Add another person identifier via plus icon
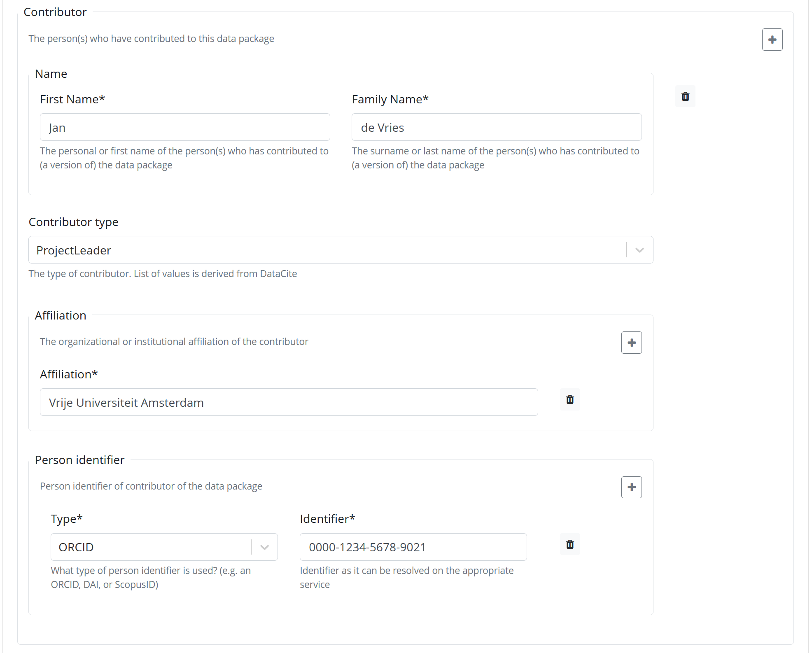The height and width of the screenshot is (653, 812). point(631,487)
